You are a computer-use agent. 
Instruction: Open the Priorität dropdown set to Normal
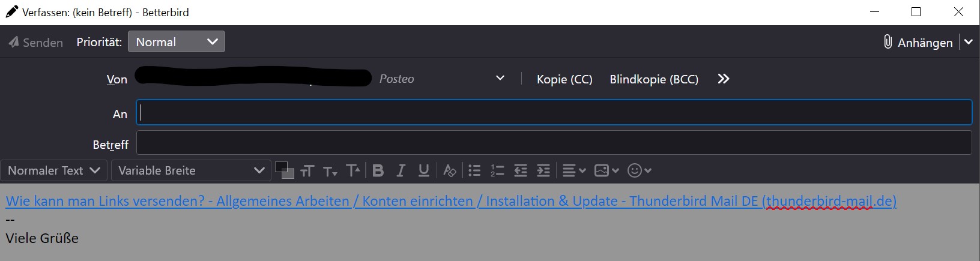click(x=177, y=42)
